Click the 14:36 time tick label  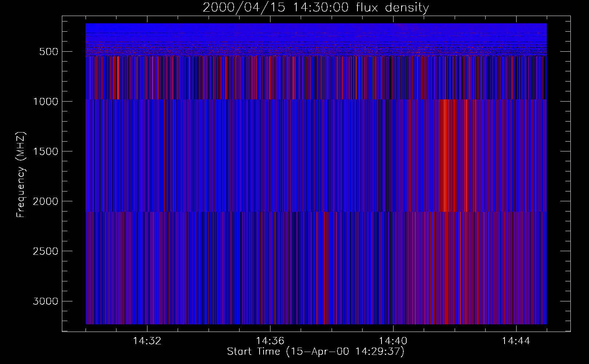point(270,341)
